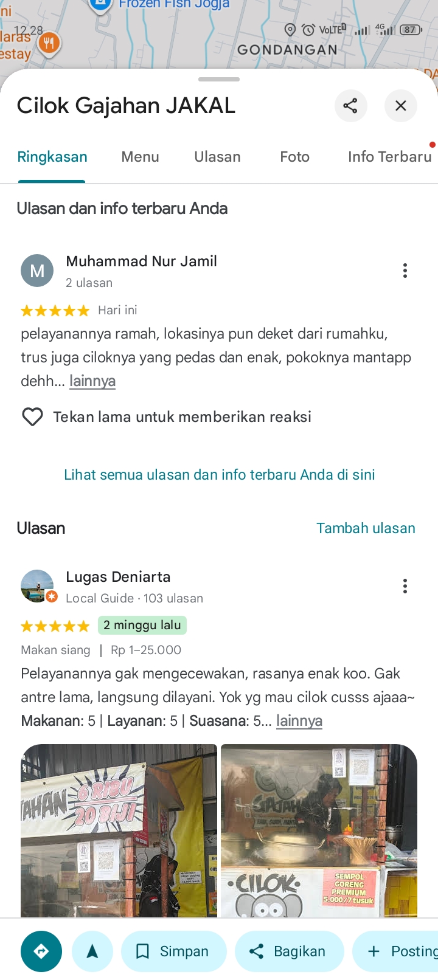Tap the heart reaction icon

[32, 417]
